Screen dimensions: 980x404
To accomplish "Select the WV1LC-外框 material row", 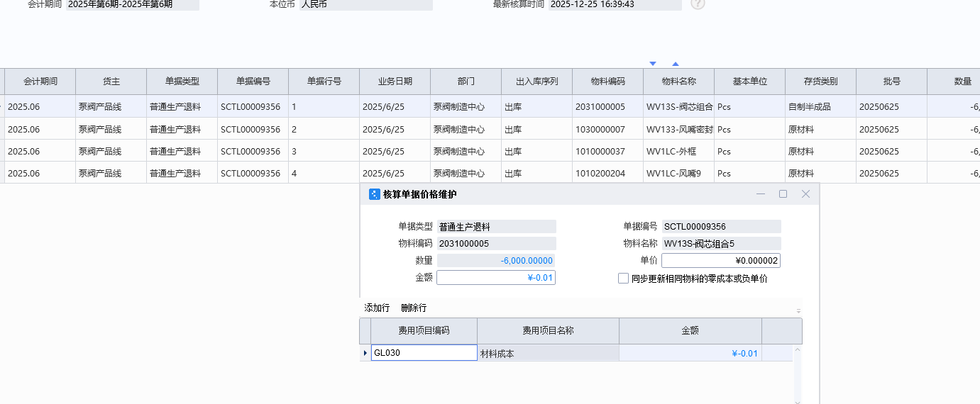I will coord(678,152).
